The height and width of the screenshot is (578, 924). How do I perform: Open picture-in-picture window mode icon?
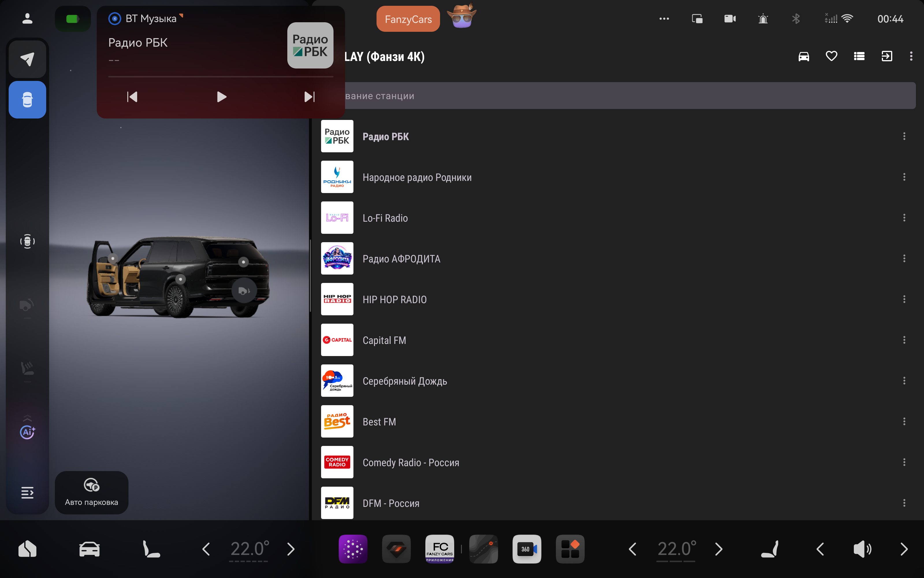click(697, 19)
